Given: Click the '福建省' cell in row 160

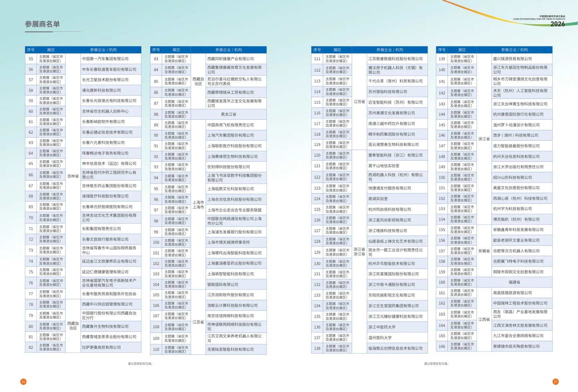Looking at the screenshot, I should click(x=514, y=282).
